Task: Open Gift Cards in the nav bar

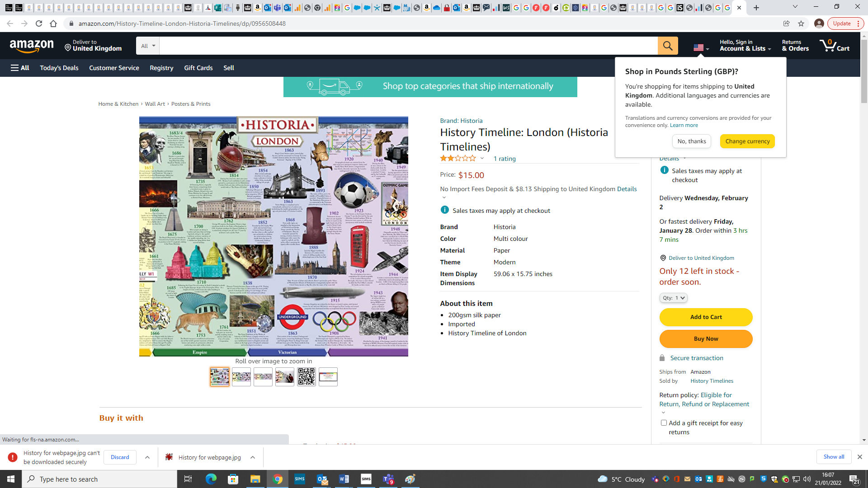Action: (198, 68)
